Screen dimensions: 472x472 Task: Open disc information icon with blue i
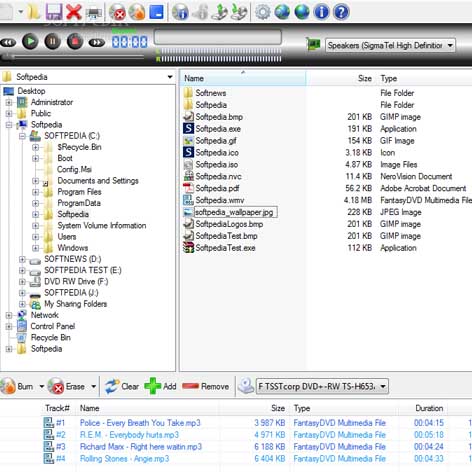pyautogui.click(x=180, y=12)
